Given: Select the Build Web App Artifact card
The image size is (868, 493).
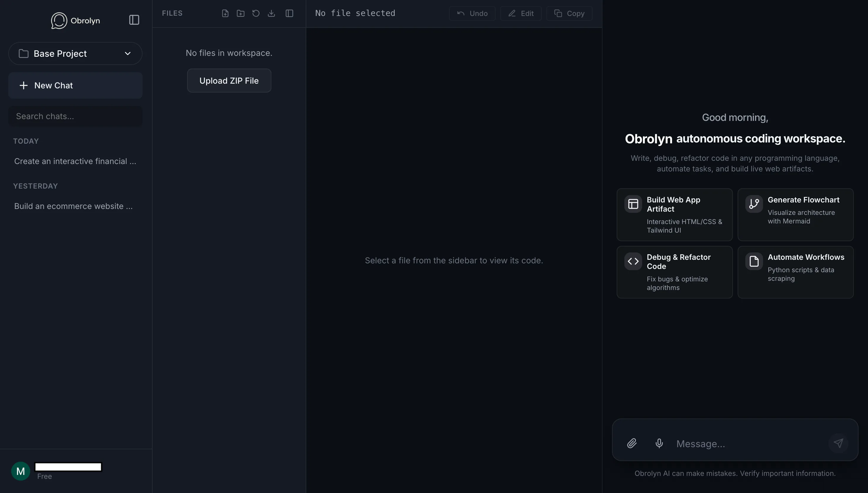Looking at the screenshot, I should pyautogui.click(x=674, y=215).
